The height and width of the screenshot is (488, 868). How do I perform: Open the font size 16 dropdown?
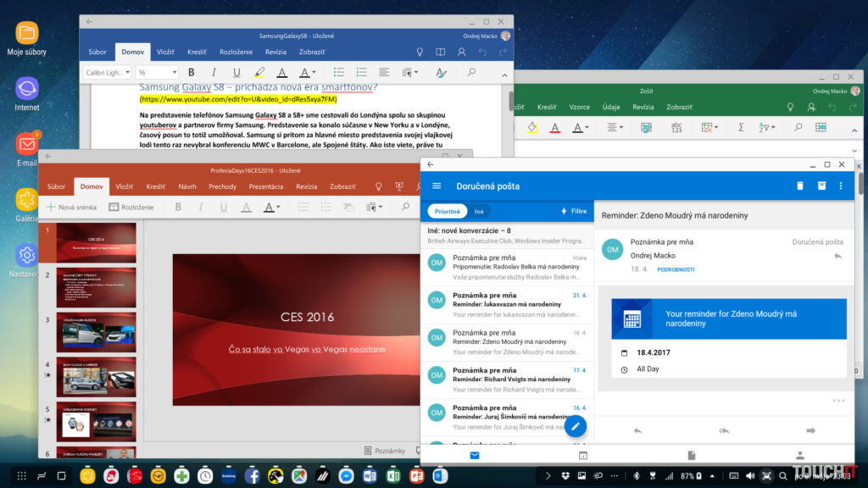pos(157,73)
